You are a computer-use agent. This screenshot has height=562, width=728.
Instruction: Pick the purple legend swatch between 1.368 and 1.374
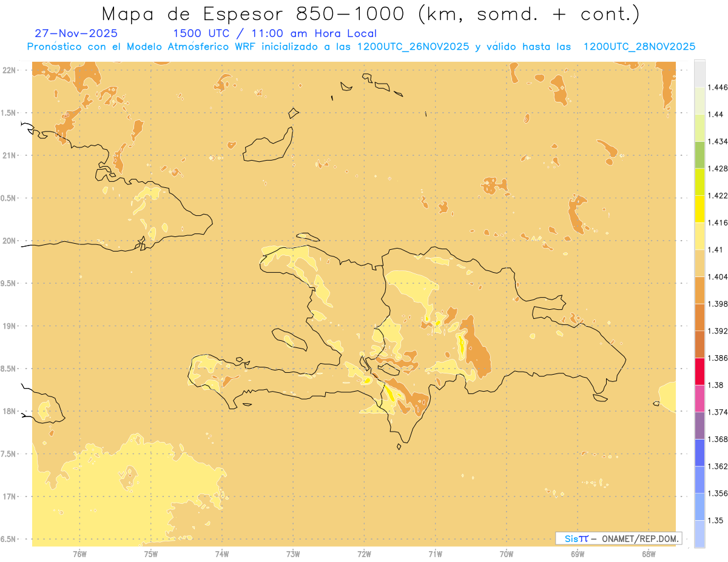pyautogui.click(x=699, y=426)
